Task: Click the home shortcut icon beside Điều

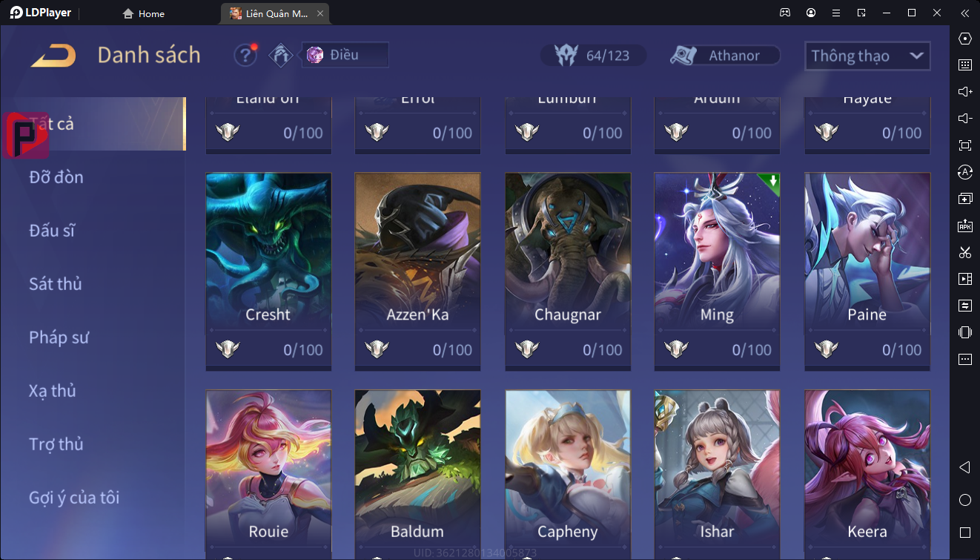Action: tap(281, 55)
